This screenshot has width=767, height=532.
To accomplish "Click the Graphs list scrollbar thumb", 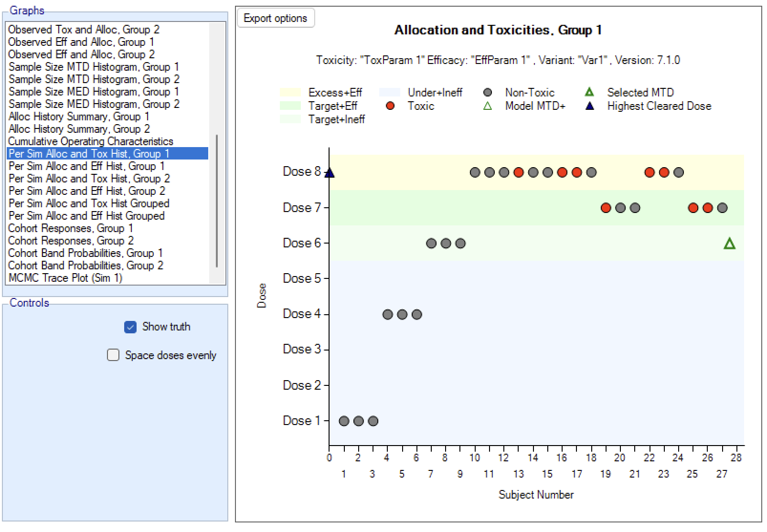I will coord(217,201).
